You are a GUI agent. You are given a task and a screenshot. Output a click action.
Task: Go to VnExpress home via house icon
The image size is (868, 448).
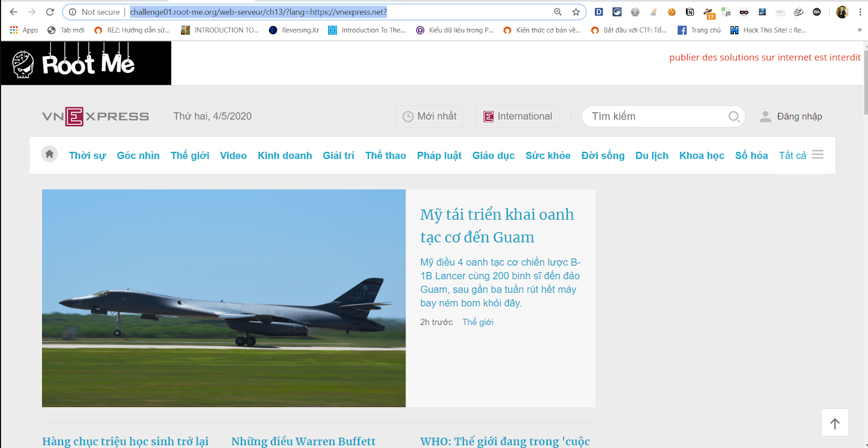(49, 155)
